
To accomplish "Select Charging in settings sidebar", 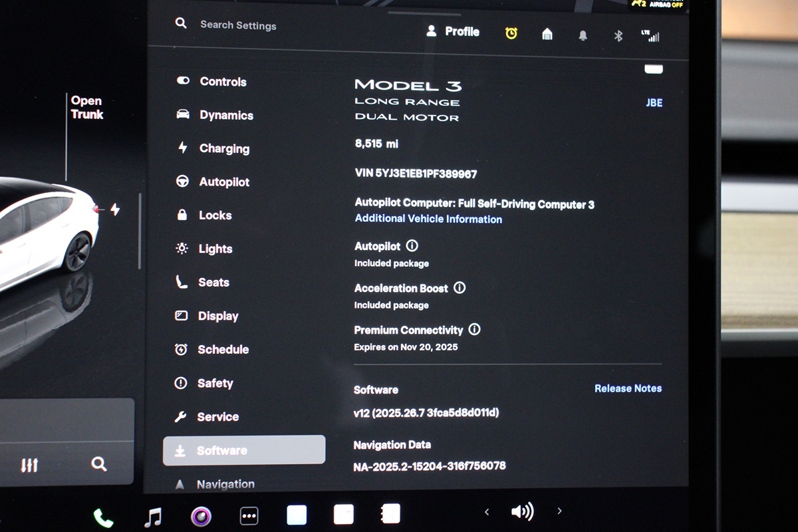I will 224,148.
